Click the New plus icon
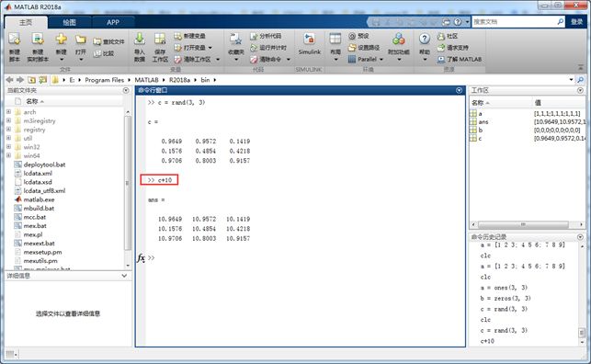The width and height of the screenshot is (591, 364). coord(61,40)
